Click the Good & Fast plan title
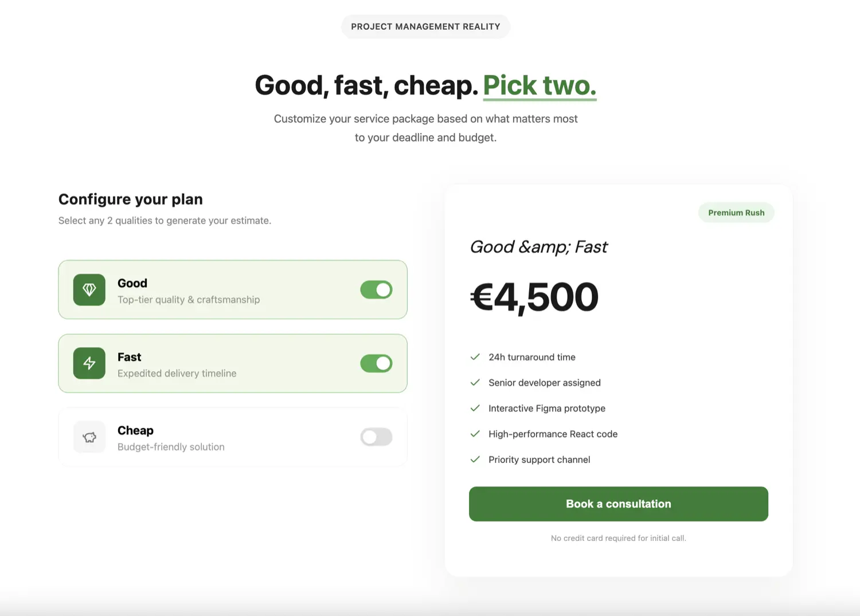The height and width of the screenshot is (616, 860). [538, 246]
